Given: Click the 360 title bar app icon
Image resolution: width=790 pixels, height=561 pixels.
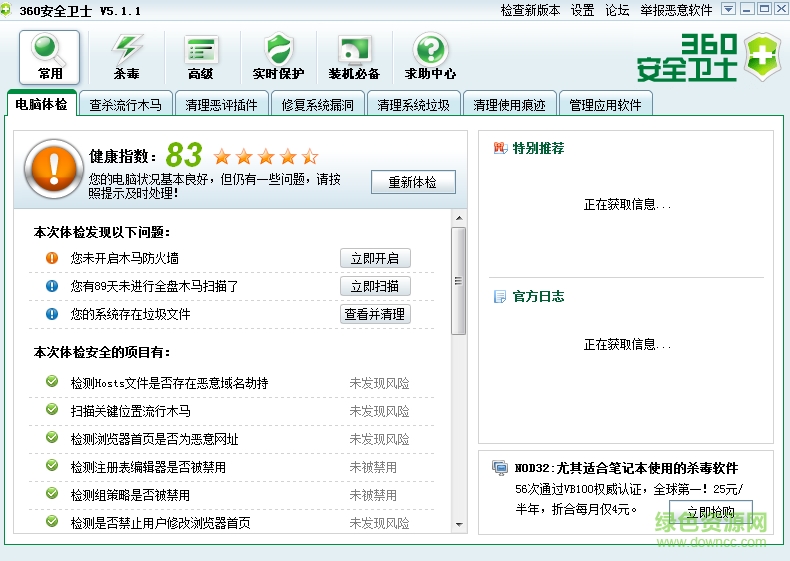Looking at the screenshot, I should tap(6, 10).
